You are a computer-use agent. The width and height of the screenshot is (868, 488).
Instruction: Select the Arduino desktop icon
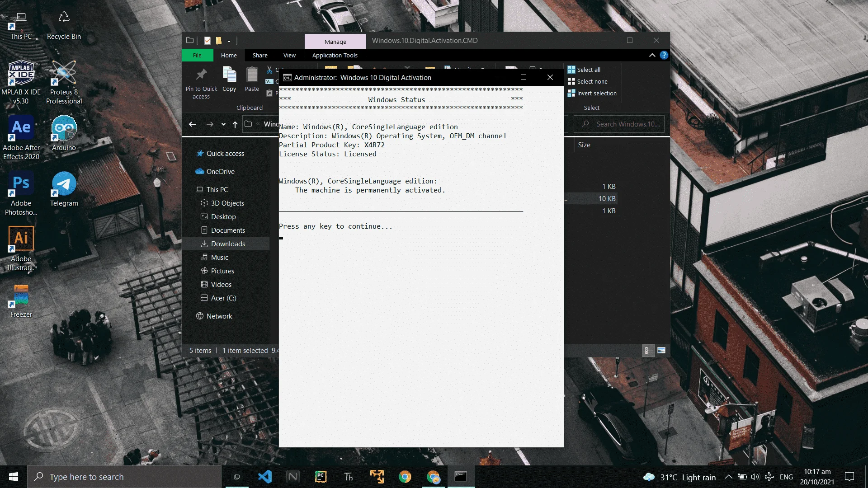point(64,133)
